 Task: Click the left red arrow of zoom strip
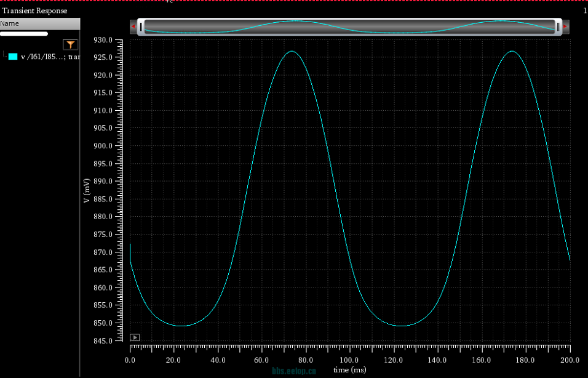[x=133, y=26]
